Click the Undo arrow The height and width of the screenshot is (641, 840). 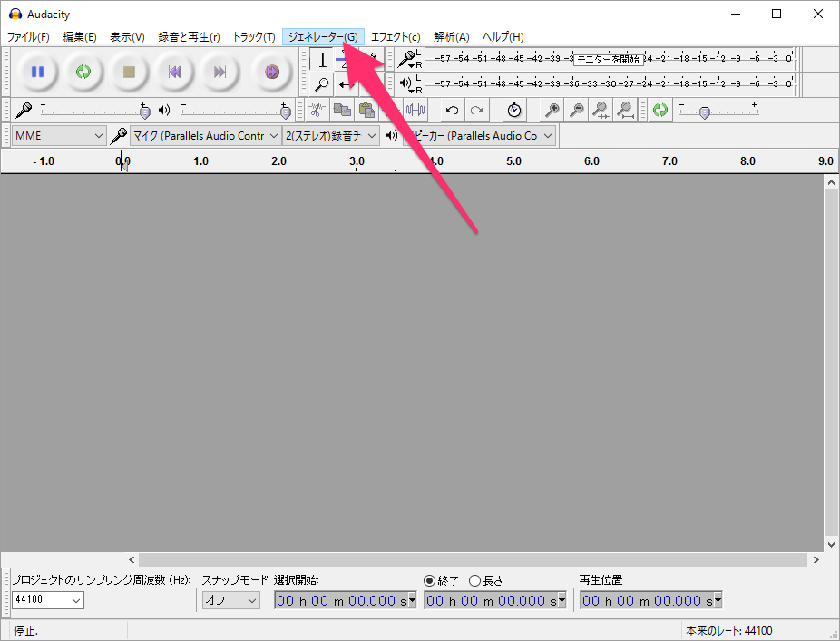point(452,111)
